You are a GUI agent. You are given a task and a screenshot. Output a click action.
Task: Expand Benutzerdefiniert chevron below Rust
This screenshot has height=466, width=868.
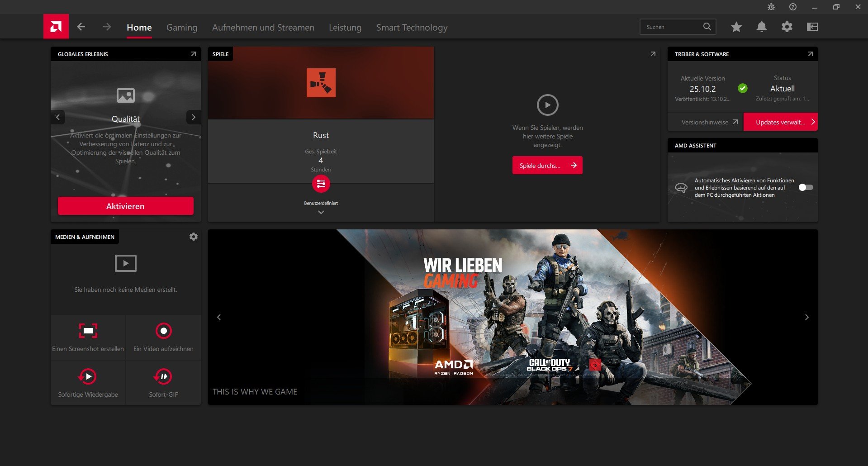321,212
